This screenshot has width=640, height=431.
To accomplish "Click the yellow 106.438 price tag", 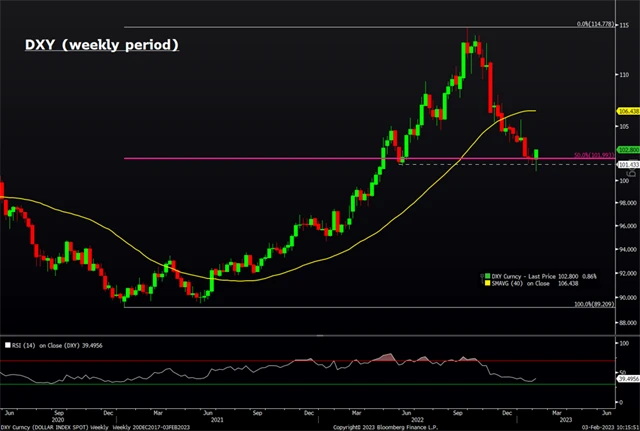I will [x=629, y=111].
